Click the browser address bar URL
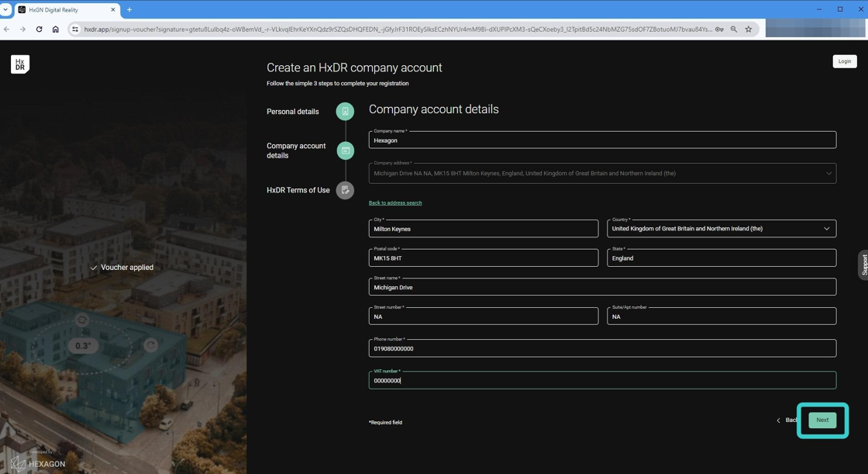 point(398,29)
